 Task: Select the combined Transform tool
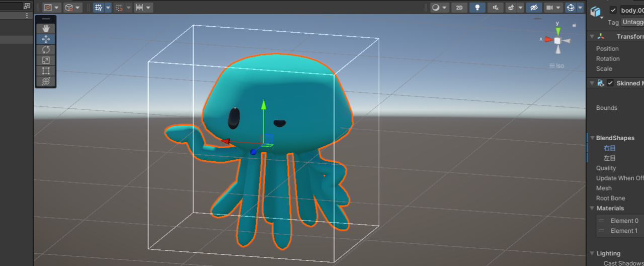pyautogui.click(x=46, y=82)
